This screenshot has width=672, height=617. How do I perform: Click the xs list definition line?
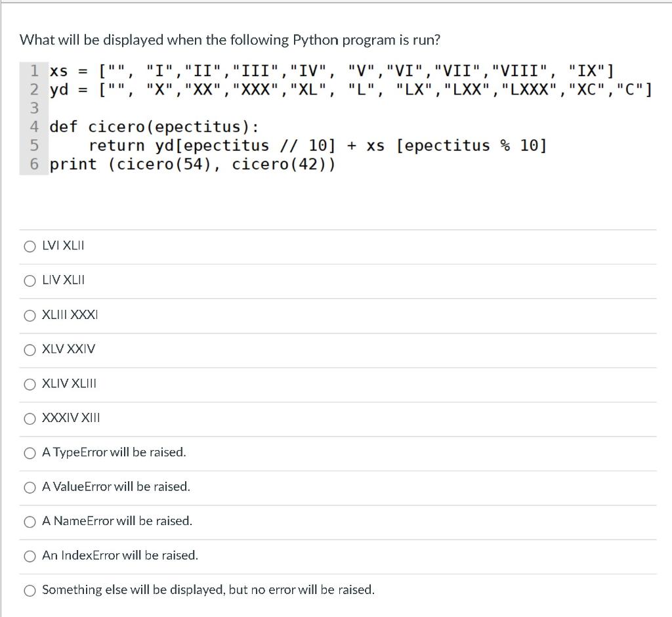coord(331,70)
